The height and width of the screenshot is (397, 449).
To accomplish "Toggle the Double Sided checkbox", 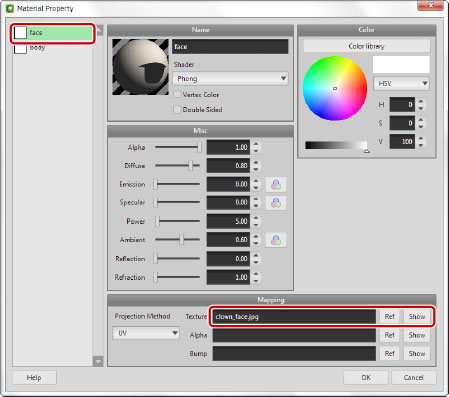I will (x=177, y=110).
